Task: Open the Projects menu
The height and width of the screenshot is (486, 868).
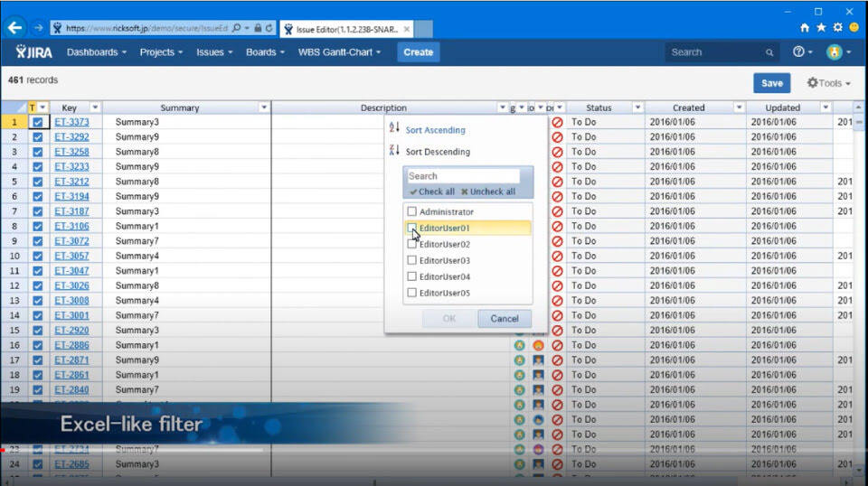Action: 162,52
